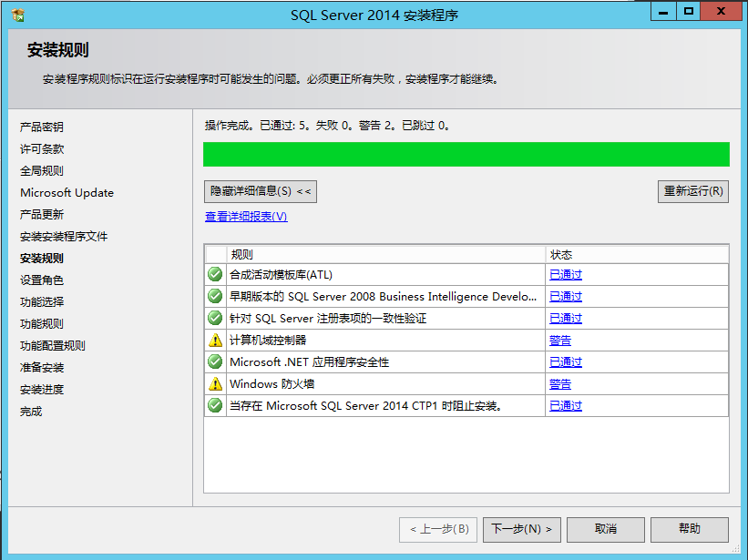748x560 pixels.
Task: Select the 计算机域控制器 rule text
Action: coord(268,341)
